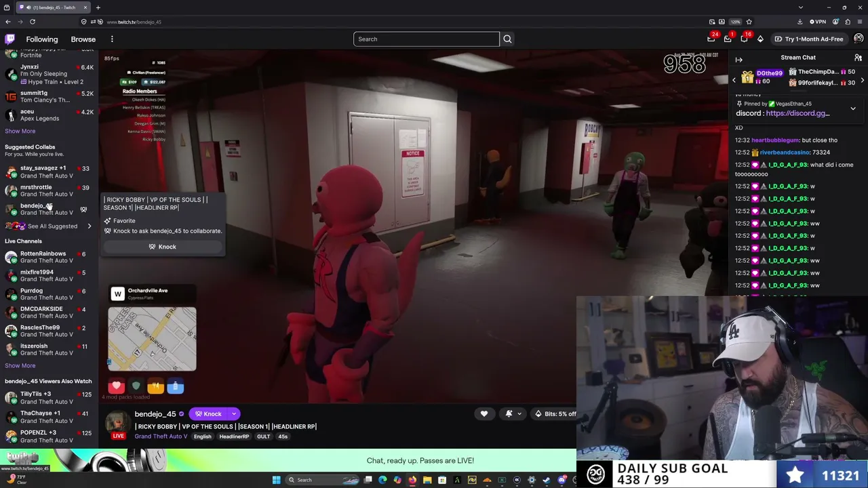Open the Browse tab
868x488 pixels.
83,39
